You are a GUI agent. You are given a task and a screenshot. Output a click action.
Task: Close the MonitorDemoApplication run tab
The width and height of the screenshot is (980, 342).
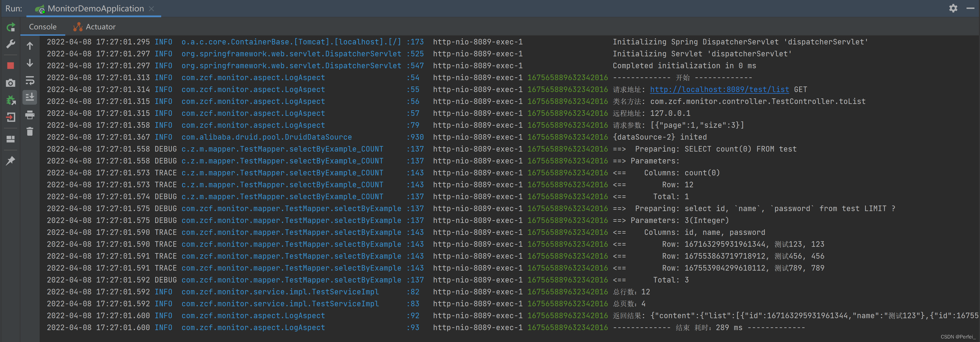click(x=151, y=8)
